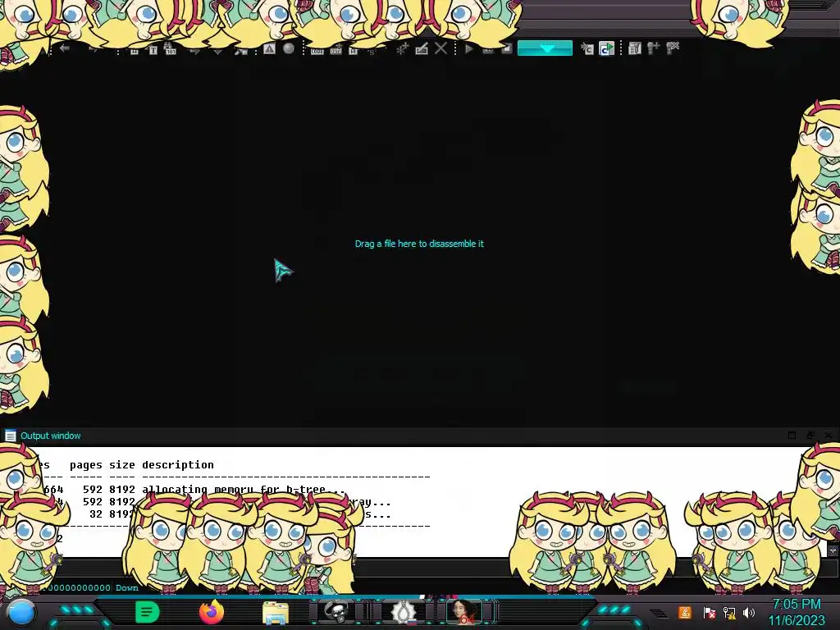Click the C icon with green arrow

coord(606,48)
